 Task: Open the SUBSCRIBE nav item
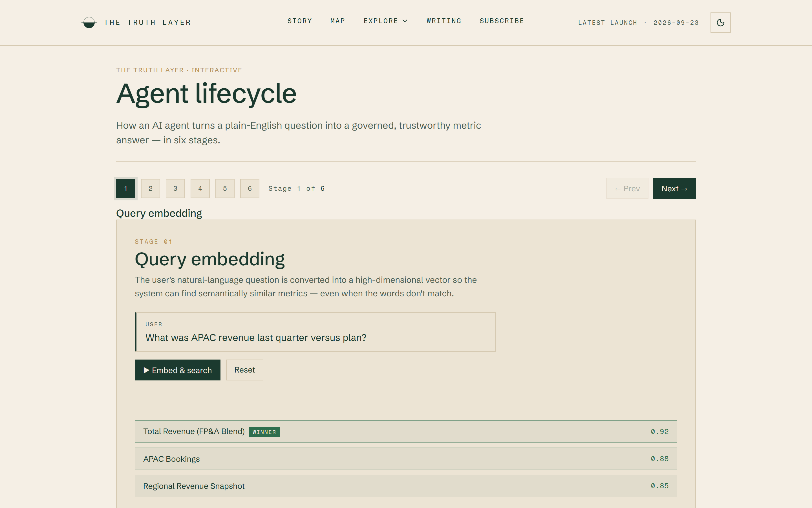point(502,21)
